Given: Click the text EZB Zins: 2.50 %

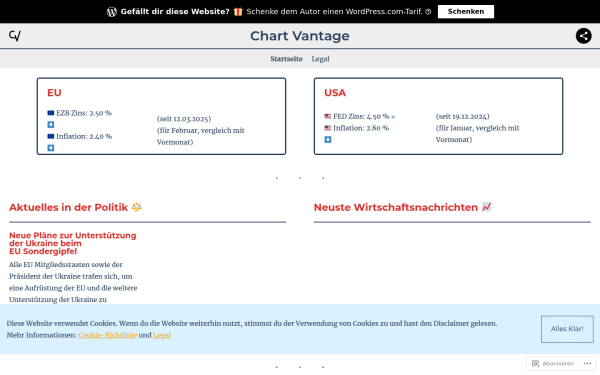Looking at the screenshot, I should (x=84, y=113).
